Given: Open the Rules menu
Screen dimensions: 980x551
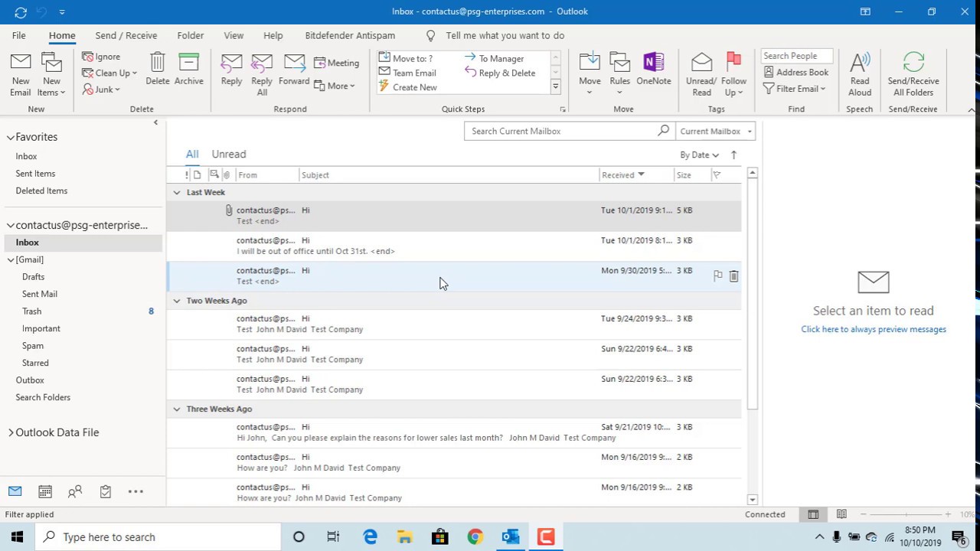Looking at the screenshot, I should point(620,74).
